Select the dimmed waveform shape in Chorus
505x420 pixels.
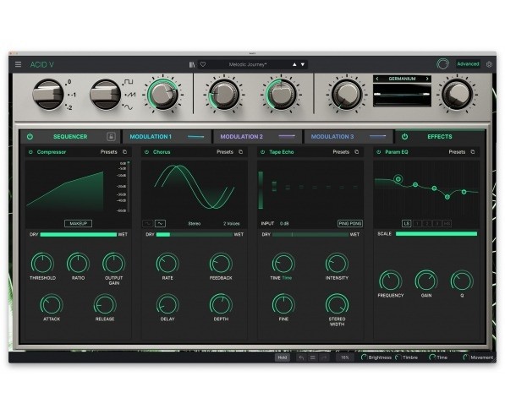coord(148,223)
